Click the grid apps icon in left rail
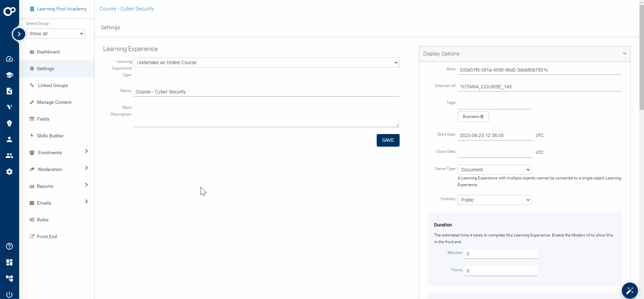This screenshot has width=644, height=299. [9, 262]
